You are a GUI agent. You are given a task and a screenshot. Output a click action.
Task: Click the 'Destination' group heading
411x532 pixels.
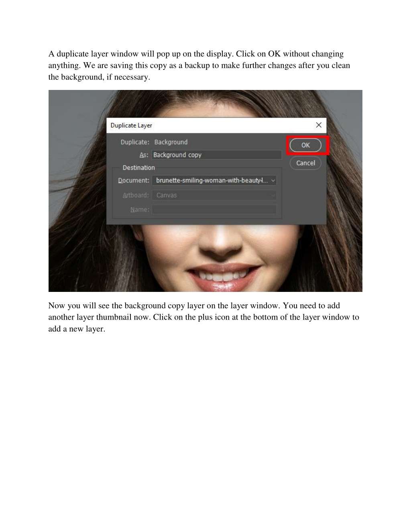138,168
